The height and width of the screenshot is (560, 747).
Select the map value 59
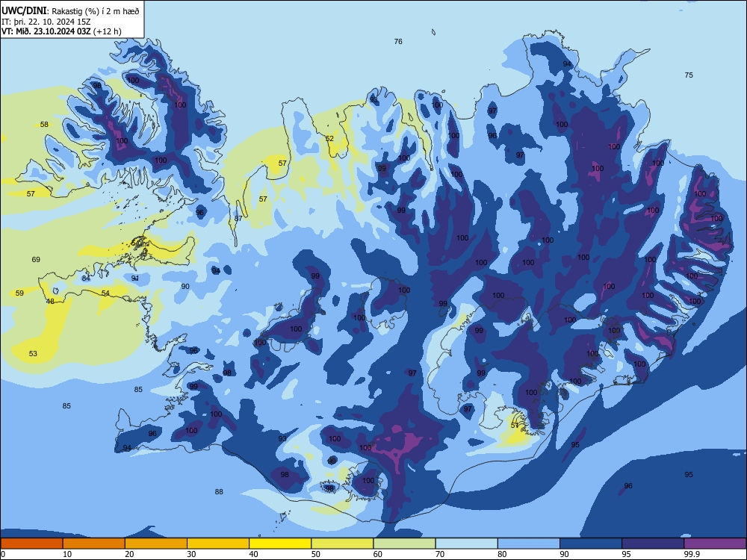pyautogui.click(x=19, y=293)
